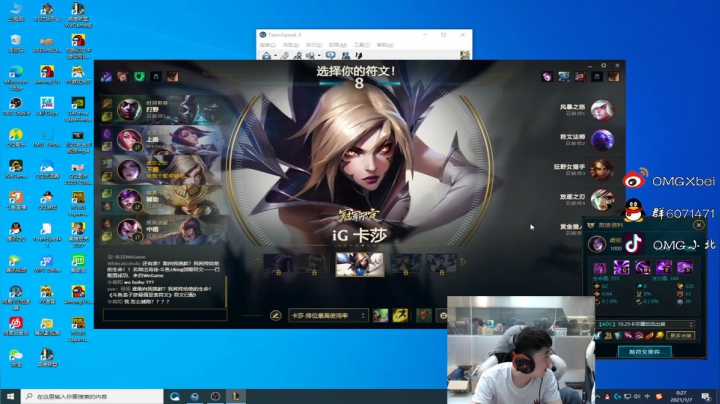720x404 pixels.
Task: Open WeGame desktop shortcut
Action: pos(16,169)
